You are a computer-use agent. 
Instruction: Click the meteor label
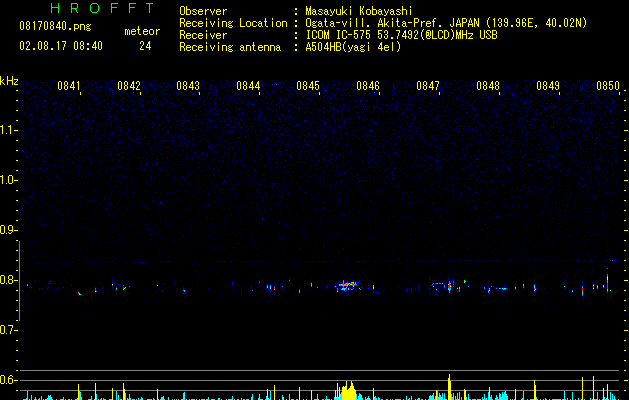pyautogui.click(x=142, y=31)
